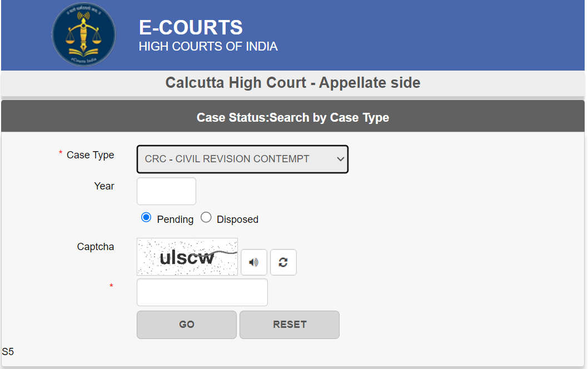Click the chevron arrow of Case Type

[340, 159]
